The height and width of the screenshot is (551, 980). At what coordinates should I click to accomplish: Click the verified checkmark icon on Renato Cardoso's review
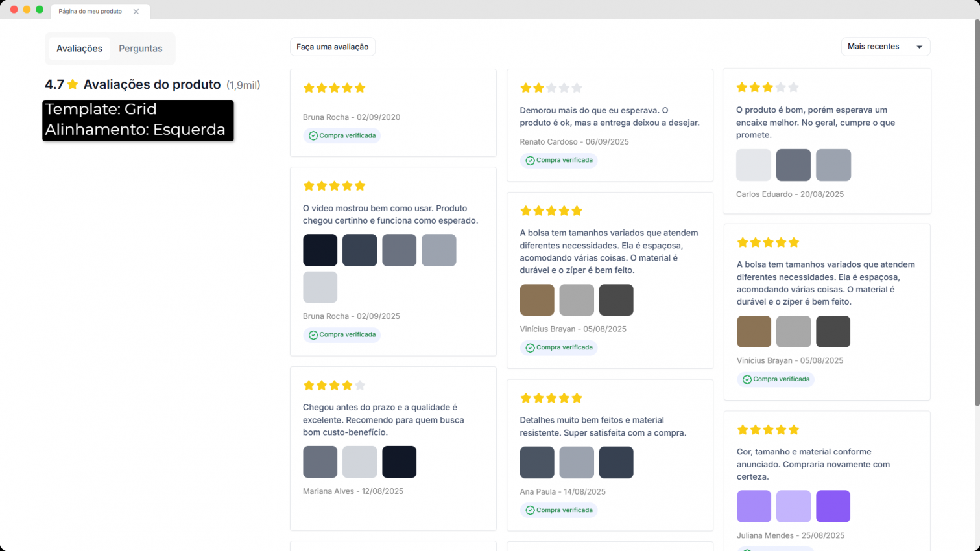(x=530, y=161)
